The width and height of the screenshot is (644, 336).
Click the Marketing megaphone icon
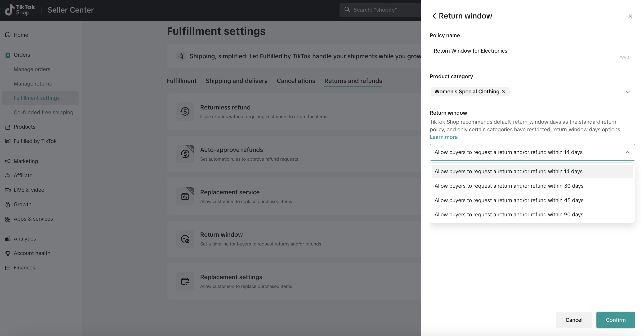(8, 161)
